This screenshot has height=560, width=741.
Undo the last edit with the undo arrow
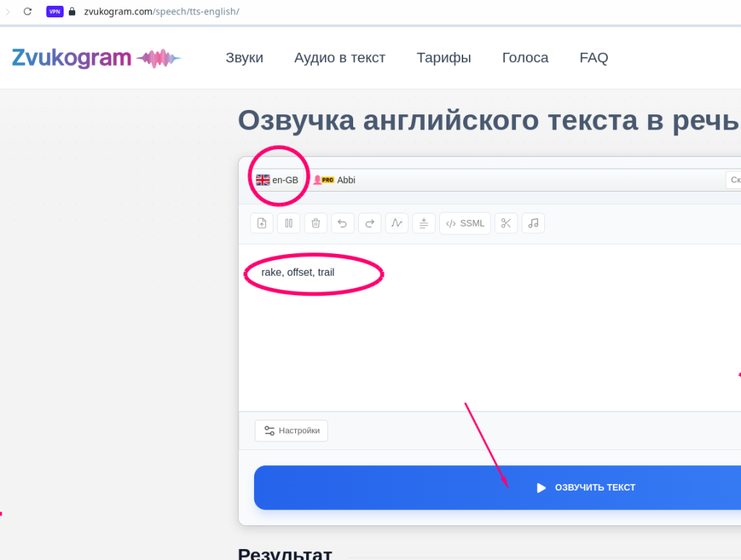[342, 223]
